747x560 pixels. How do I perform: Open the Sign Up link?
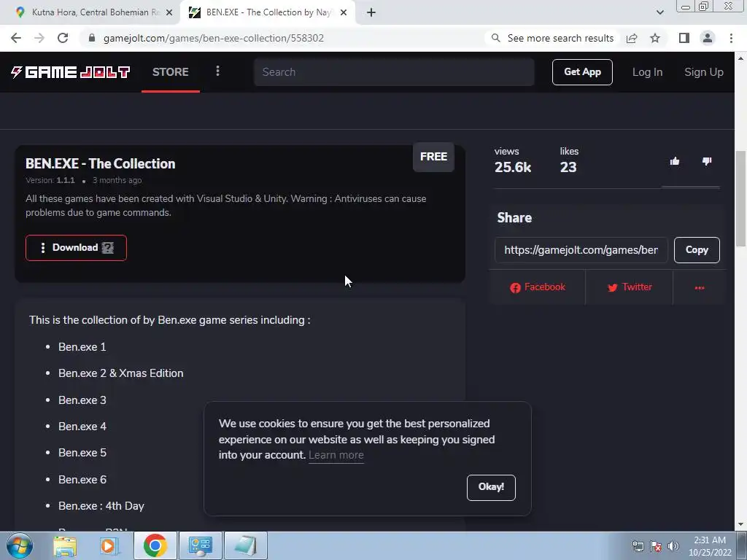tap(704, 72)
